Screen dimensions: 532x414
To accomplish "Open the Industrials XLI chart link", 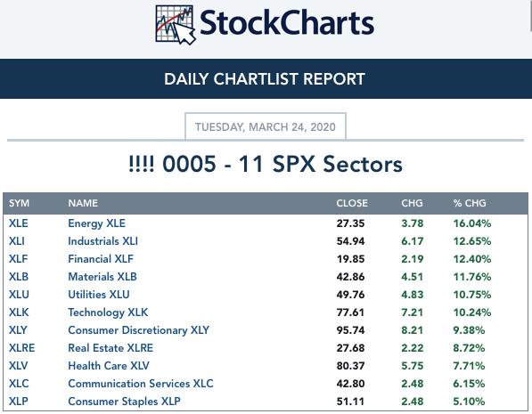I will (102, 241).
